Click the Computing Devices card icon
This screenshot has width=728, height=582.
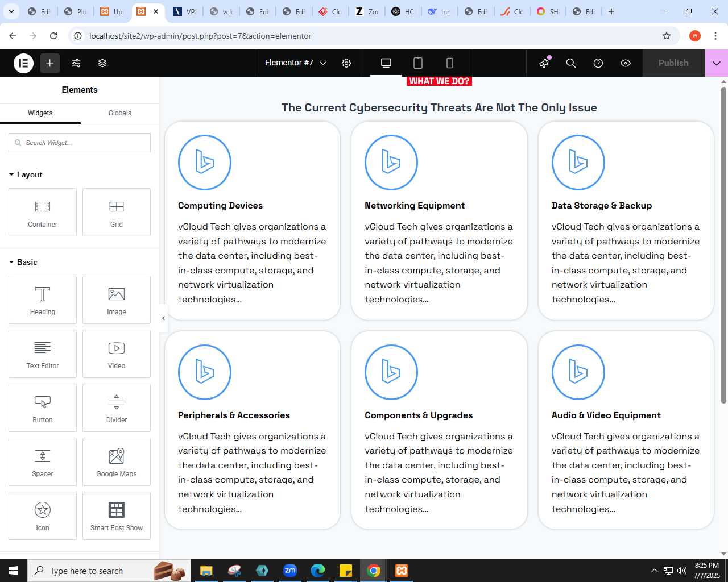[205, 163]
